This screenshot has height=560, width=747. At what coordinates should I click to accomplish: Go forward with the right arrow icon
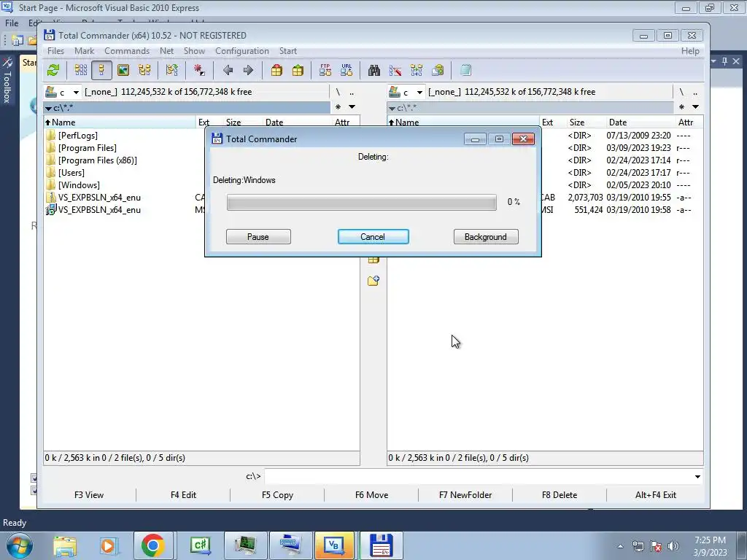[248, 71]
